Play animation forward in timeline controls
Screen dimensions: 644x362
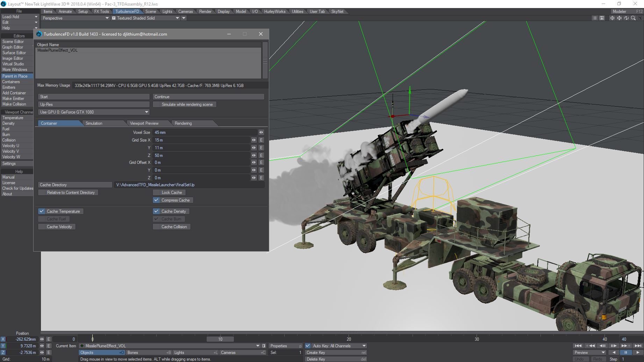[638, 353]
